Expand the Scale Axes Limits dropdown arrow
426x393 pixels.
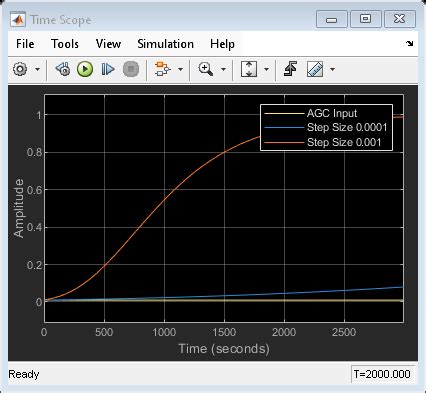[266, 69]
